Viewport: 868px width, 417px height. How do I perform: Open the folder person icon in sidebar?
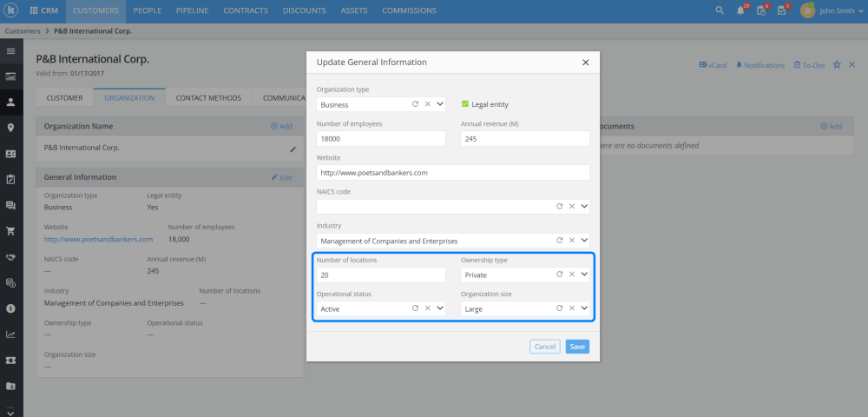(10, 386)
